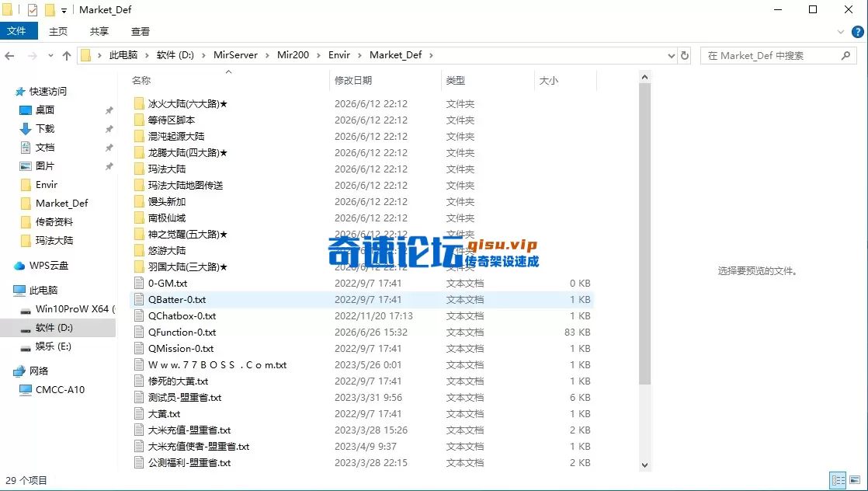
Task: Open WPS云盘 in the navigation pane
Action: (x=49, y=266)
